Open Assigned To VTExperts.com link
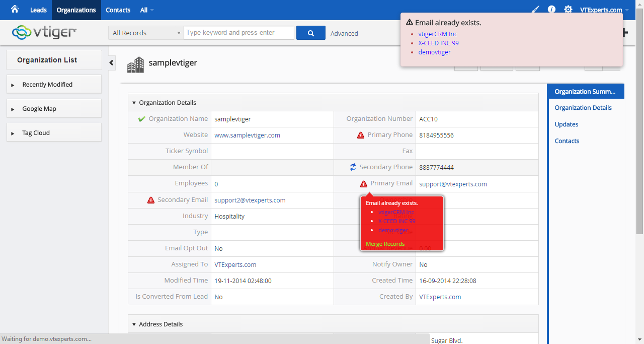Image resolution: width=644 pixels, height=344 pixels. click(x=235, y=264)
